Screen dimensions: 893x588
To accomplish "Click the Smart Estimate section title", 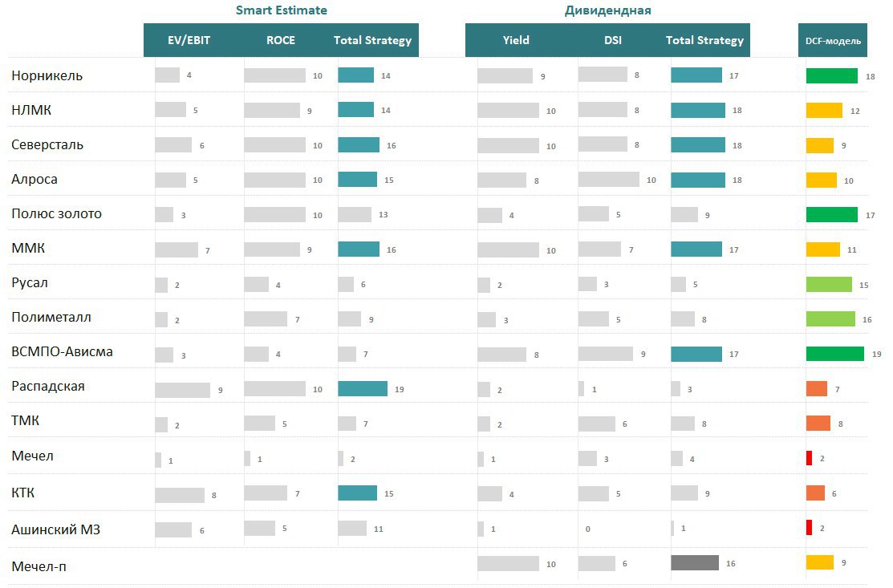I will (282, 10).
